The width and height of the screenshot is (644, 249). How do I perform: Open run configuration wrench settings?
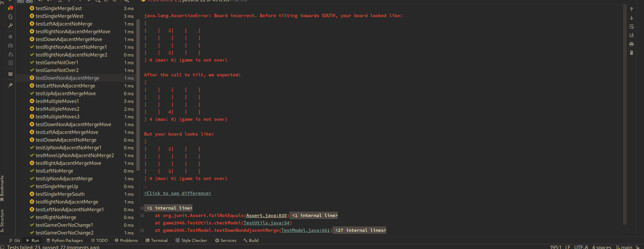[x=10, y=26]
